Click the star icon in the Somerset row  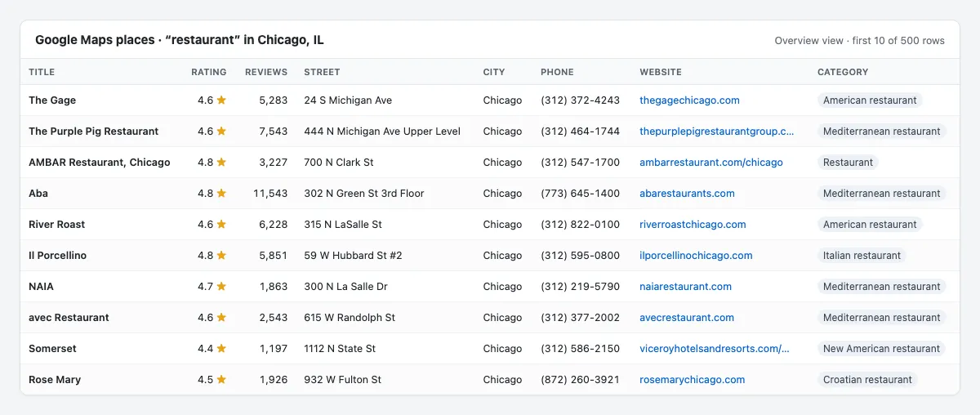221,348
